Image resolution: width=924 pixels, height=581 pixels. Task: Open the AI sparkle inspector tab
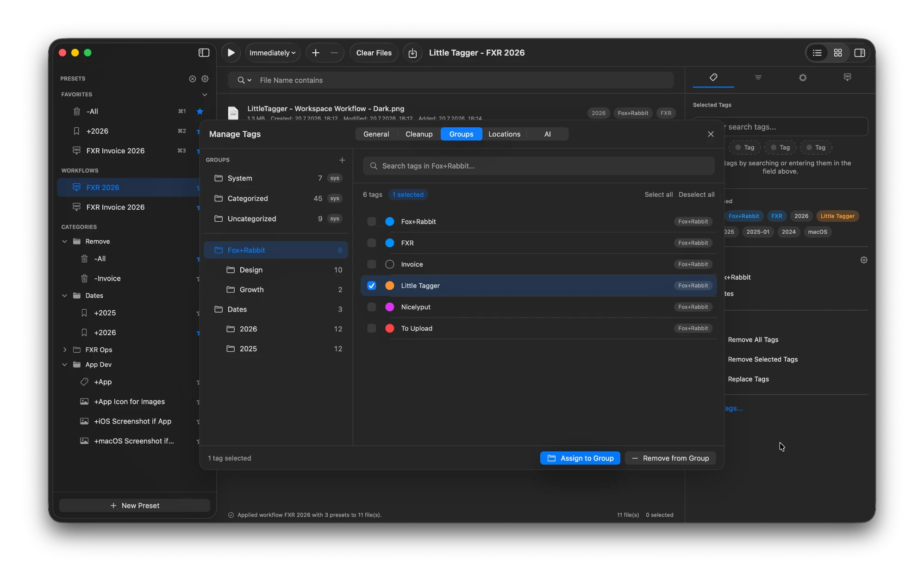pyautogui.click(x=803, y=77)
